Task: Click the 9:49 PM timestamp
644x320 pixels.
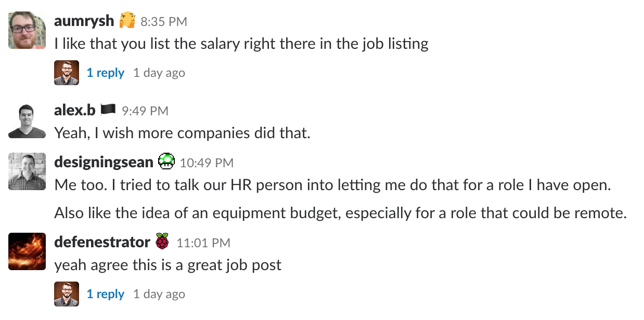Action: click(x=145, y=111)
